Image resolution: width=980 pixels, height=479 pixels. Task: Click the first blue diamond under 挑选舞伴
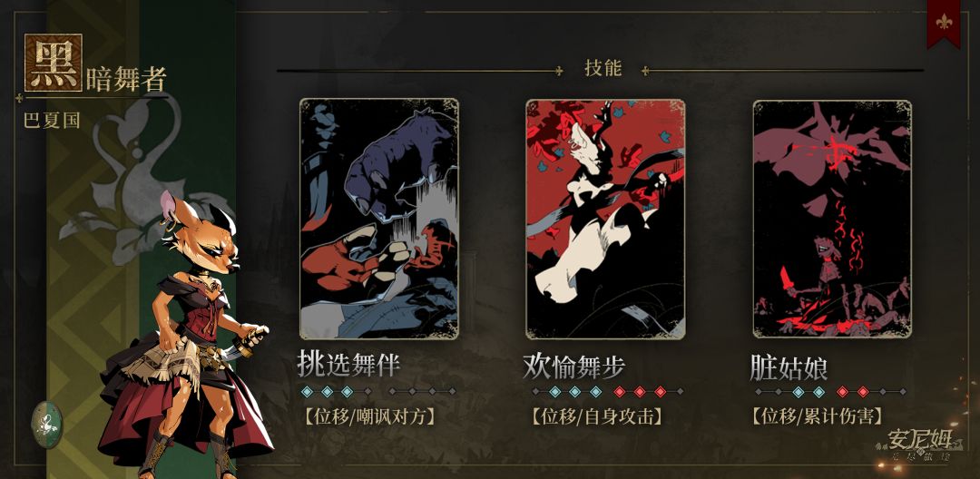[307, 392]
